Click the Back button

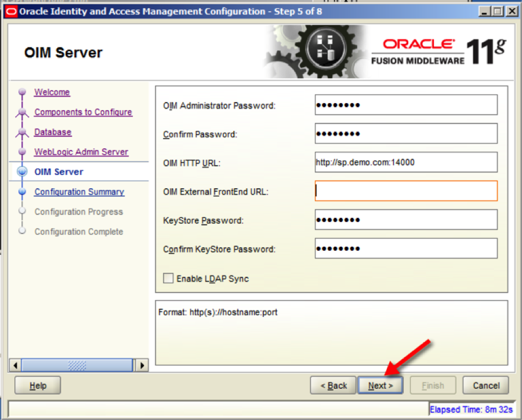point(333,385)
